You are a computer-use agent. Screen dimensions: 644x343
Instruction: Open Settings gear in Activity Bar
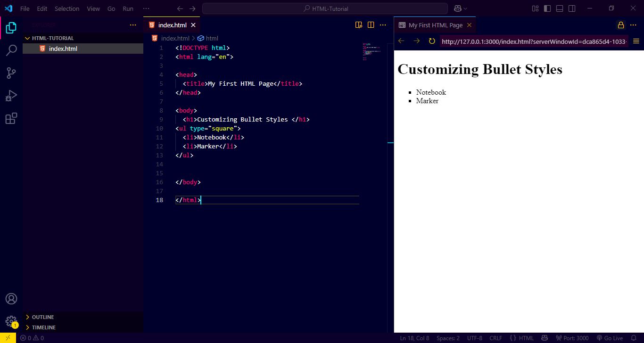[x=11, y=321]
